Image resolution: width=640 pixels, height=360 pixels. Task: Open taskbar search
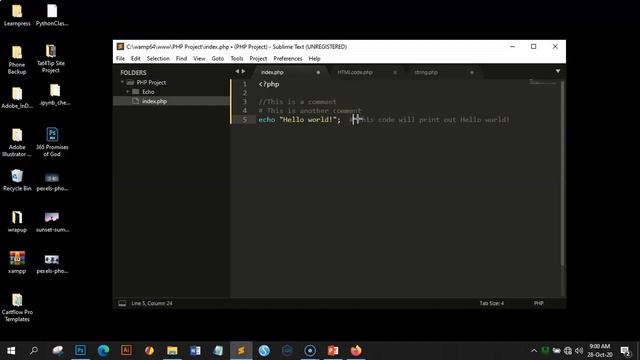(34, 350)
